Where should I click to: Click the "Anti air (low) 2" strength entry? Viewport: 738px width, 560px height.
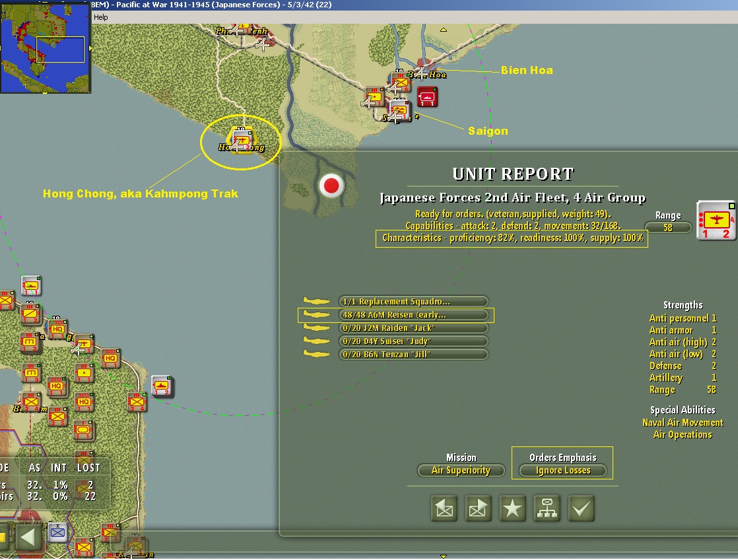tap(683, 354)
